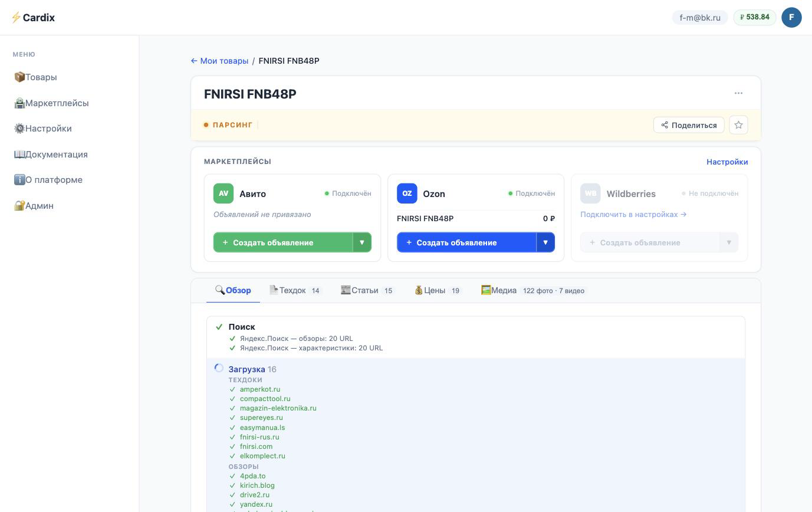This screenshot has height=512, width=812.
Task: Click the FNIRSI FNB48P product title
Action: click(250, 94)
